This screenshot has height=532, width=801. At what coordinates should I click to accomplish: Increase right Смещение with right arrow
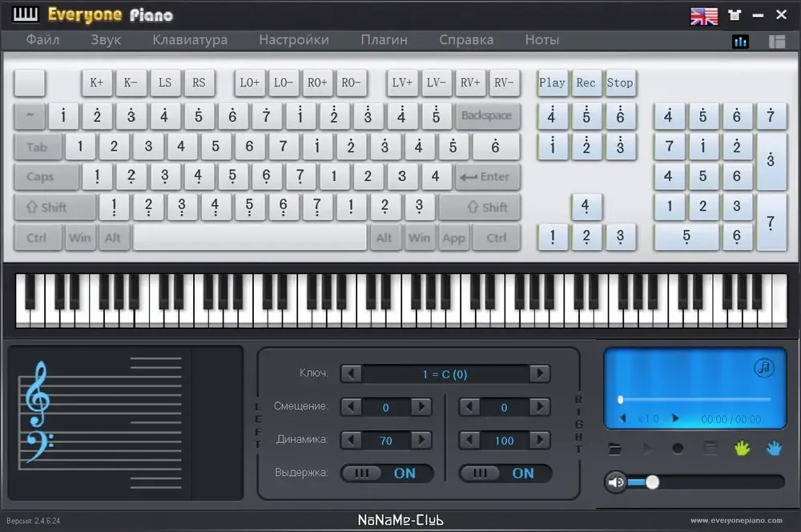pyautogui.click(x=540, y=408)
